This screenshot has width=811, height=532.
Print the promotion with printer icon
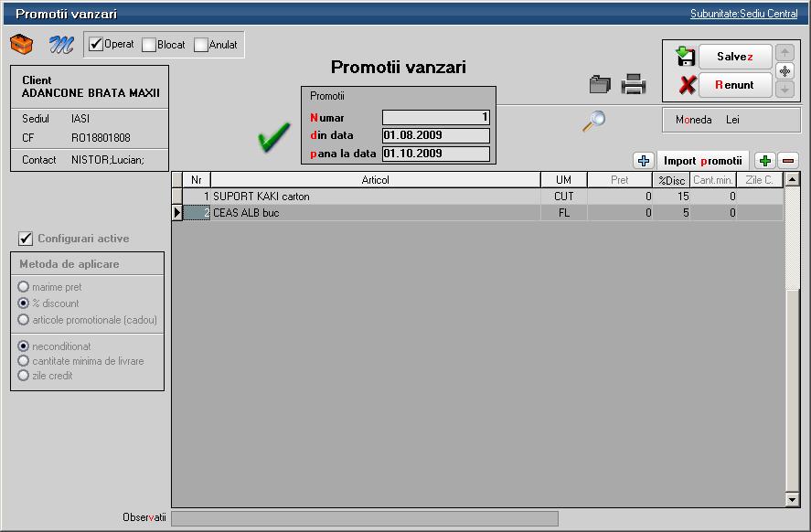pyautogui.click(x=634, y=84)
